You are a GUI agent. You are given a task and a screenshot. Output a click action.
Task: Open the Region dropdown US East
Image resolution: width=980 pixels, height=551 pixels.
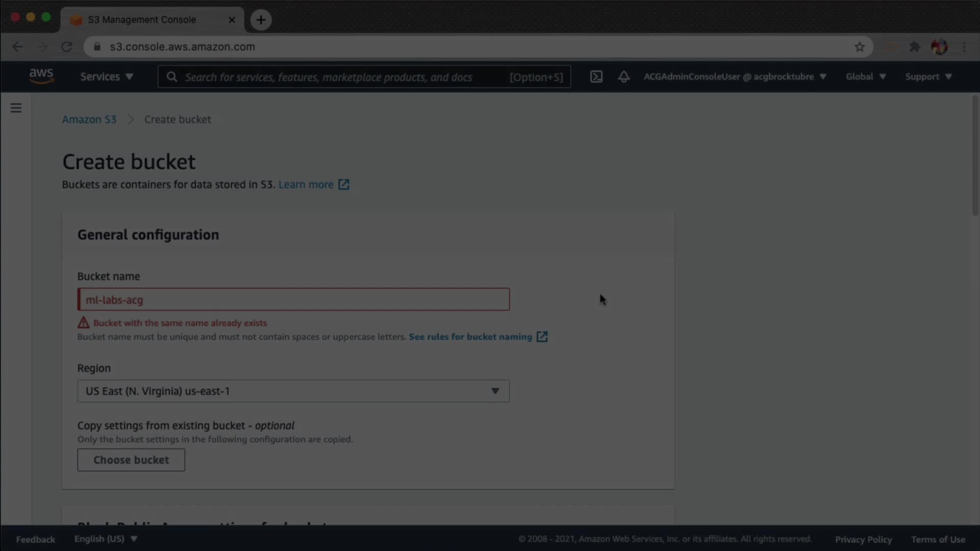pos(293,391)
